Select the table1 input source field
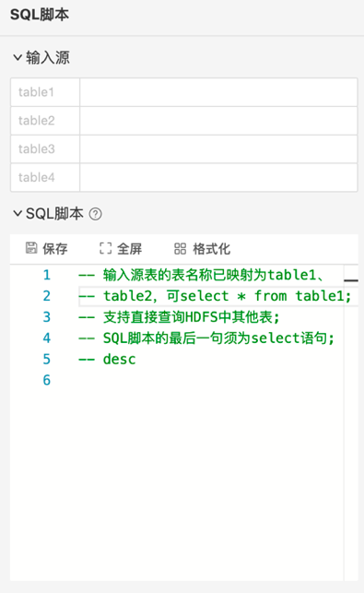This screenshot has height=593, width=364. click(218, 92)
